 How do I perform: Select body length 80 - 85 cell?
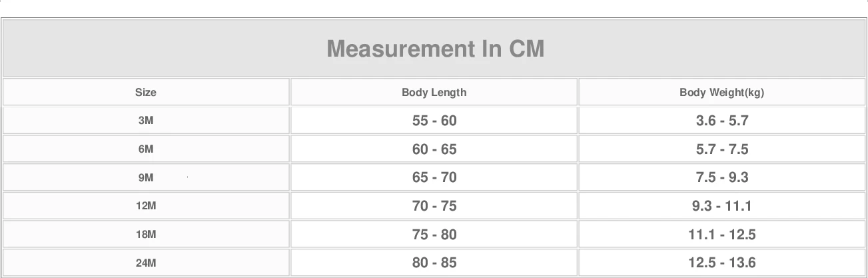click(434, 263)
